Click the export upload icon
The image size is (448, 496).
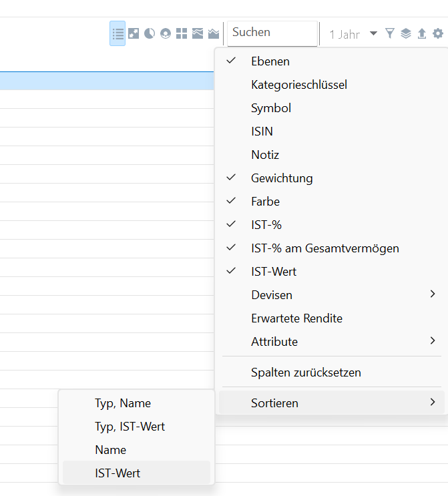[422, 33]
